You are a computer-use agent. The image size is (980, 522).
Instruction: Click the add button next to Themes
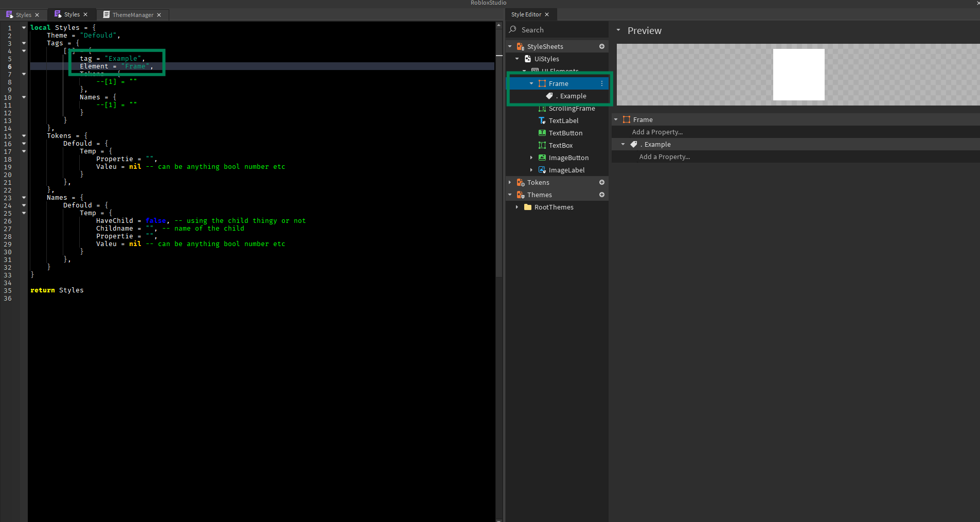(x=601, y=195)
